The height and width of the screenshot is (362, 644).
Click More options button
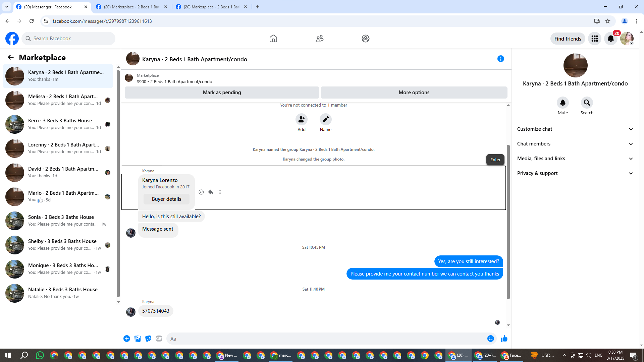(414, 93)
